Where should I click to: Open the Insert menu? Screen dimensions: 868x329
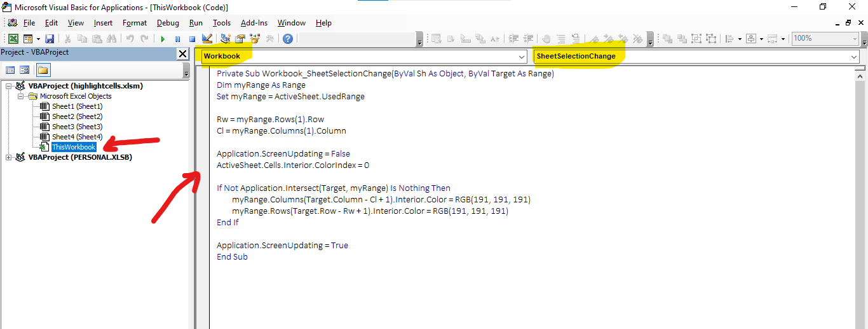[x=103, y=23]
